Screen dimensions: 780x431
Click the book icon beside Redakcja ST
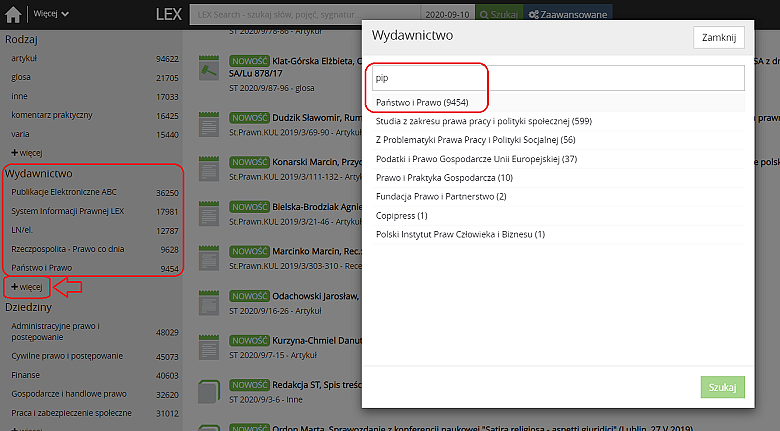click(x=208, y=391)
